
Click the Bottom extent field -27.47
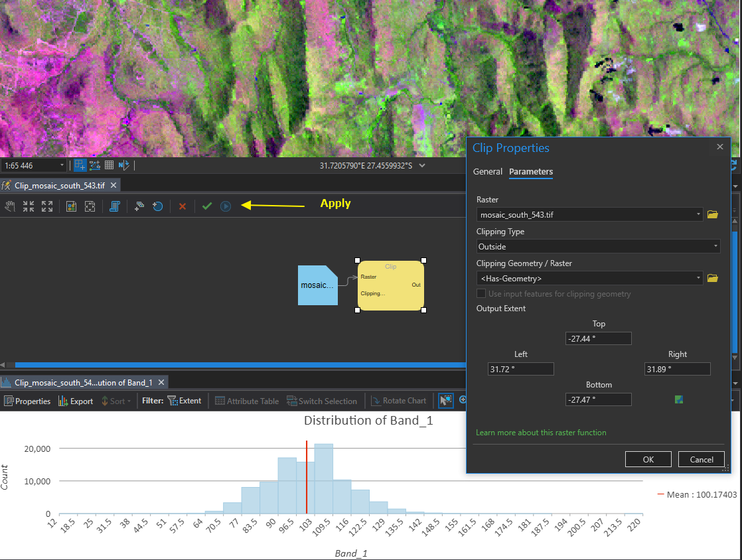point(598,399)
